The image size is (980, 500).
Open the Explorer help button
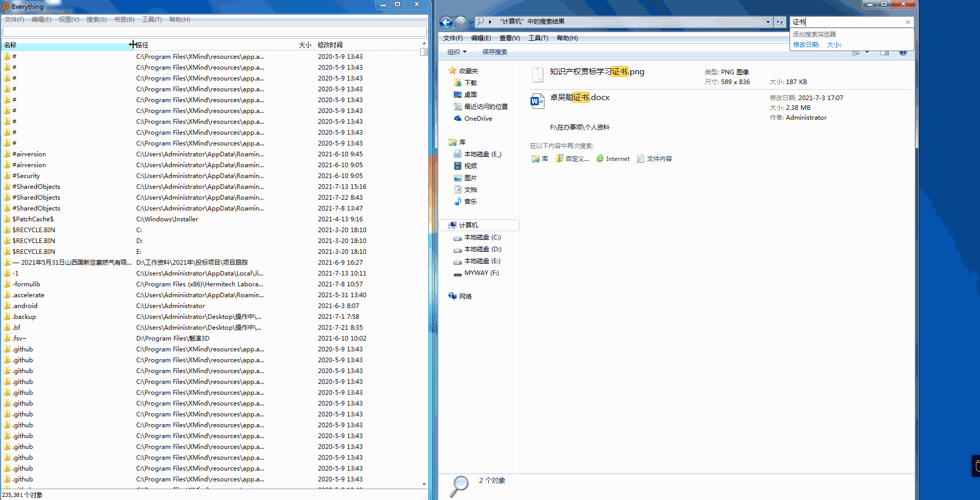(x=903, y=52)
